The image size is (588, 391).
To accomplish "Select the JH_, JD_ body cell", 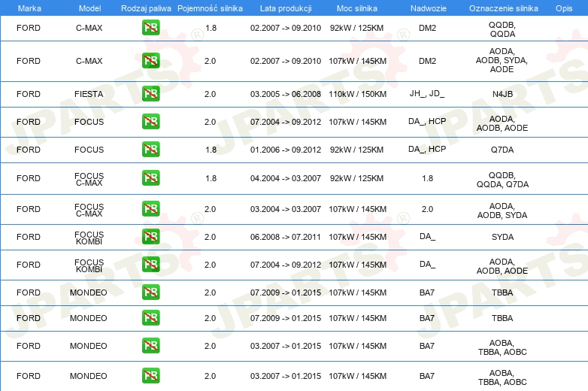I will [x=427, y=93].
